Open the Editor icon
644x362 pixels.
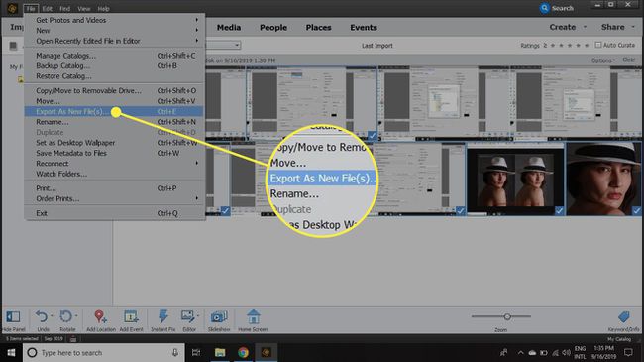tap(187, 316)
